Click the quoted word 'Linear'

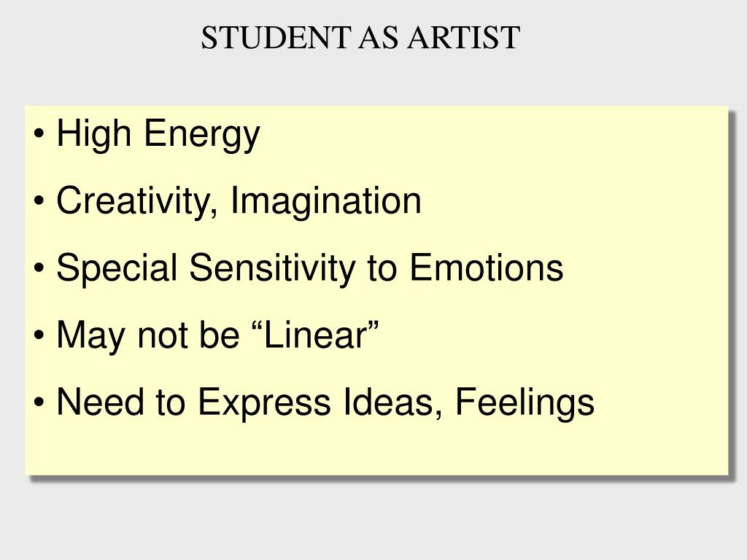[315, 335]
